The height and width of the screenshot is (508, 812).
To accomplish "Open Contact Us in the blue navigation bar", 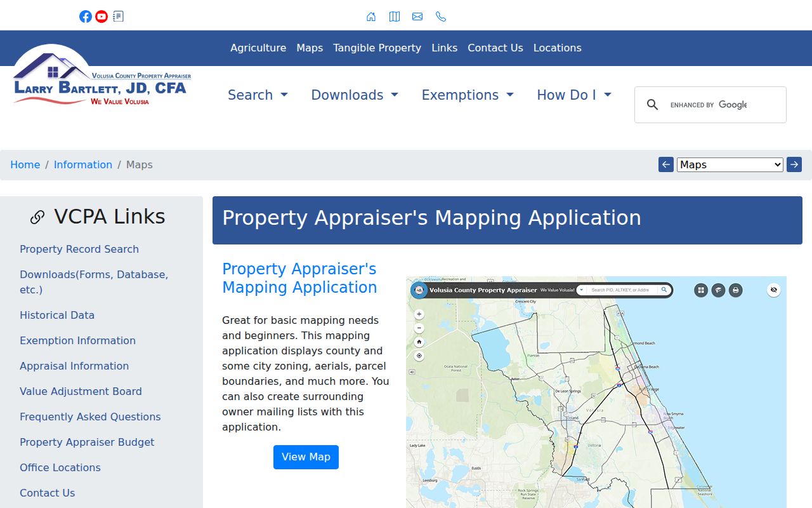I will (495, 48).
